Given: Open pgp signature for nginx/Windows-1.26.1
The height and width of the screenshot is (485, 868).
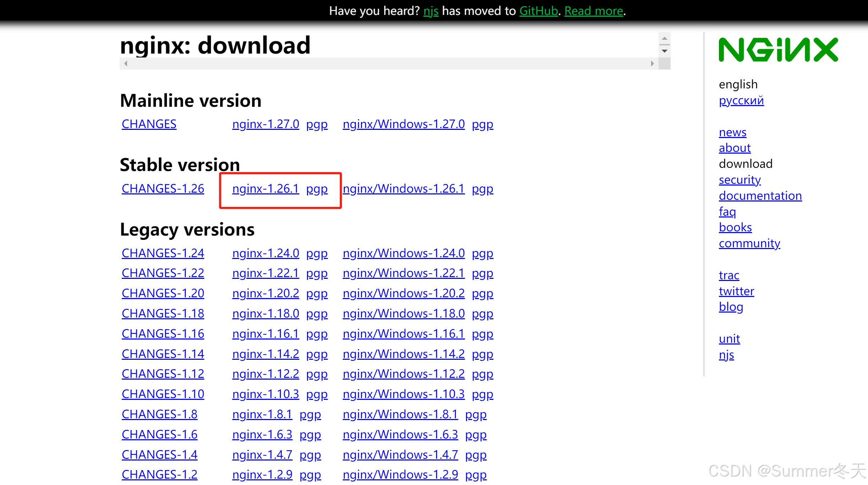Looking at the screenshot, I should pyautogui.click(x=482, y=189).
